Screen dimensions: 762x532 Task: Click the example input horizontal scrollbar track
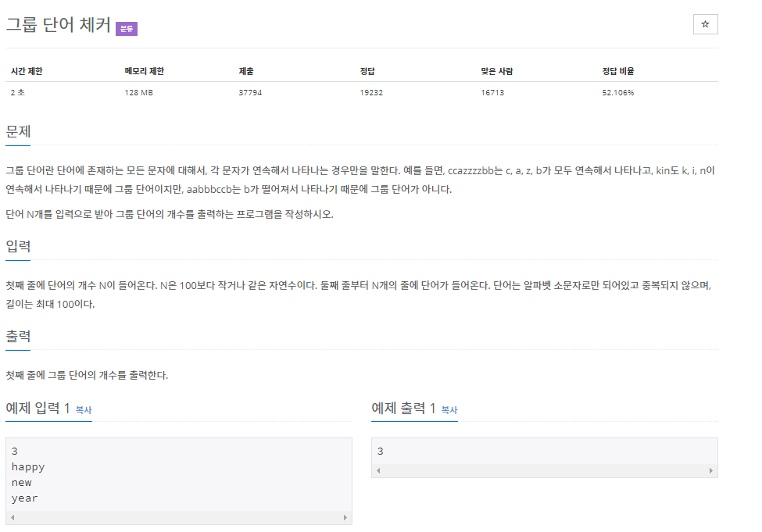tap(179, 517)
